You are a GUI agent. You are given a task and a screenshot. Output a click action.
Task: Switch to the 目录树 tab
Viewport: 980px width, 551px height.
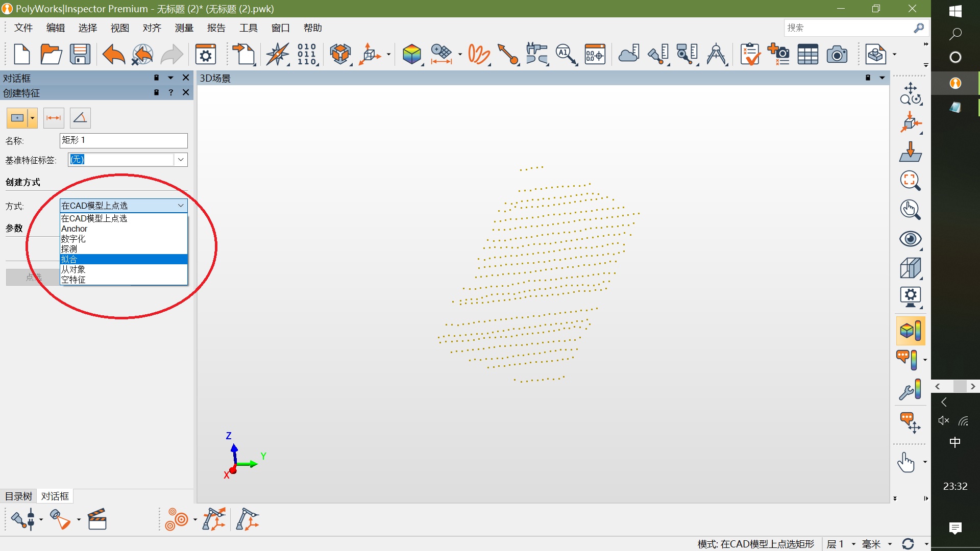18,496
